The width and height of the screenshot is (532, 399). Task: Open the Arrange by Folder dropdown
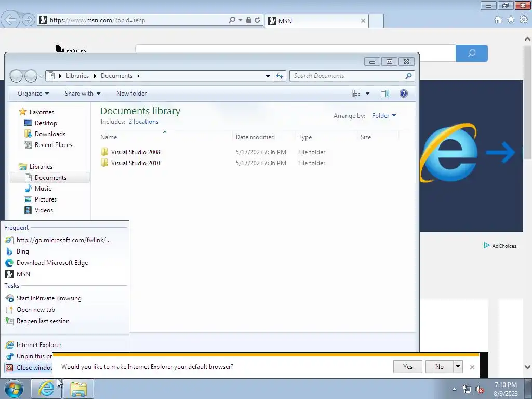(x=384, y=116)
